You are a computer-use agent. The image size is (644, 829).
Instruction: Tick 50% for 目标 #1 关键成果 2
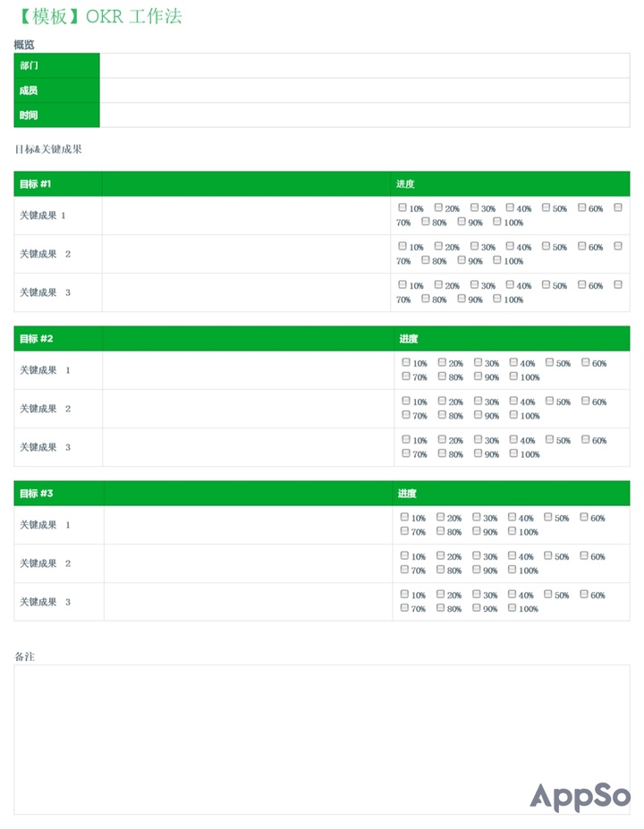(546, 247)
